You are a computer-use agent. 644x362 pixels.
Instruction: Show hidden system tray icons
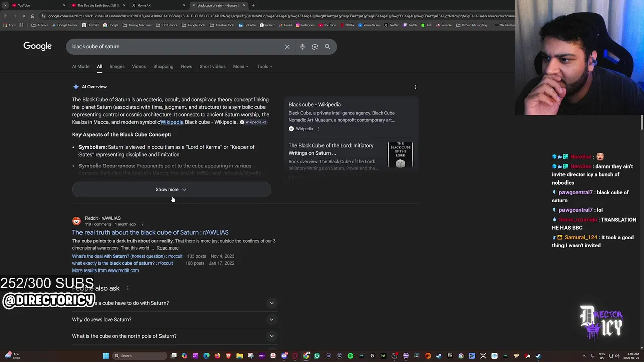[584, 356]
